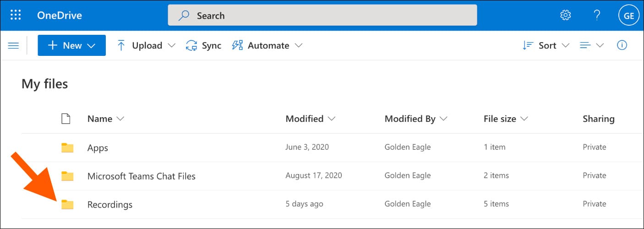
Task: Toggle the hamburger navigation menu
Action: (x=14, y=45)
